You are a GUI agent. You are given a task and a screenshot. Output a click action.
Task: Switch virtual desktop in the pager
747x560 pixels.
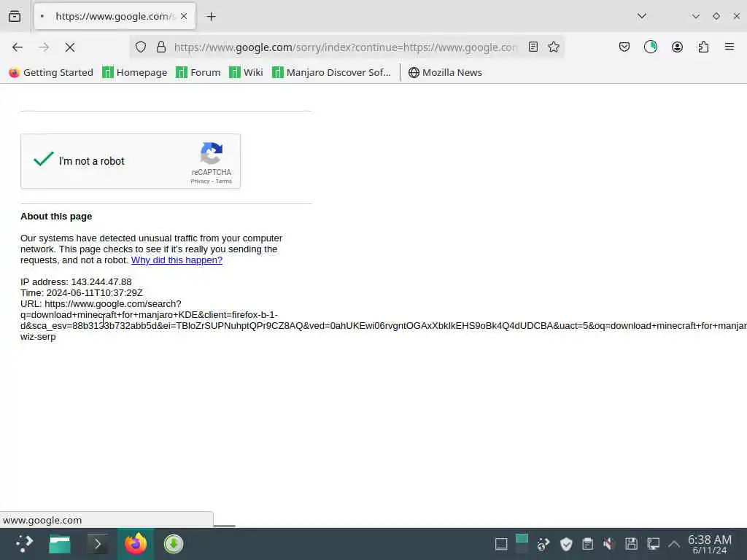point(522,544)
